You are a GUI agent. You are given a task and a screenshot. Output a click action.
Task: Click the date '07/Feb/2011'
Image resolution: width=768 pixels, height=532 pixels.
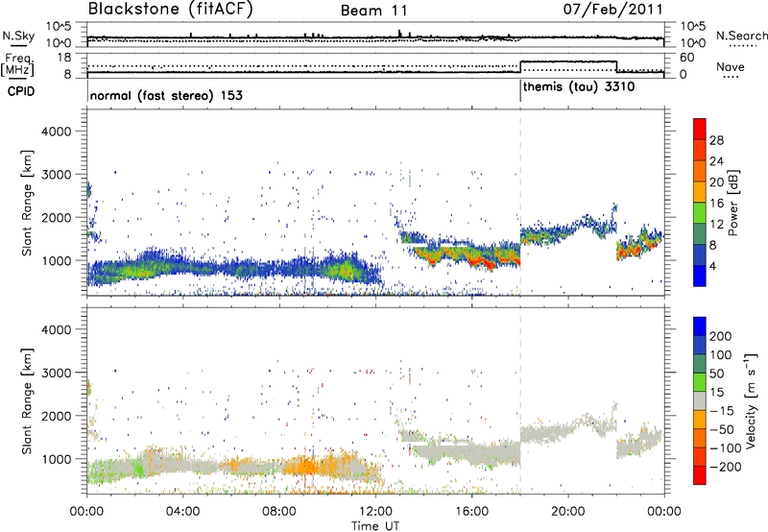612,10
